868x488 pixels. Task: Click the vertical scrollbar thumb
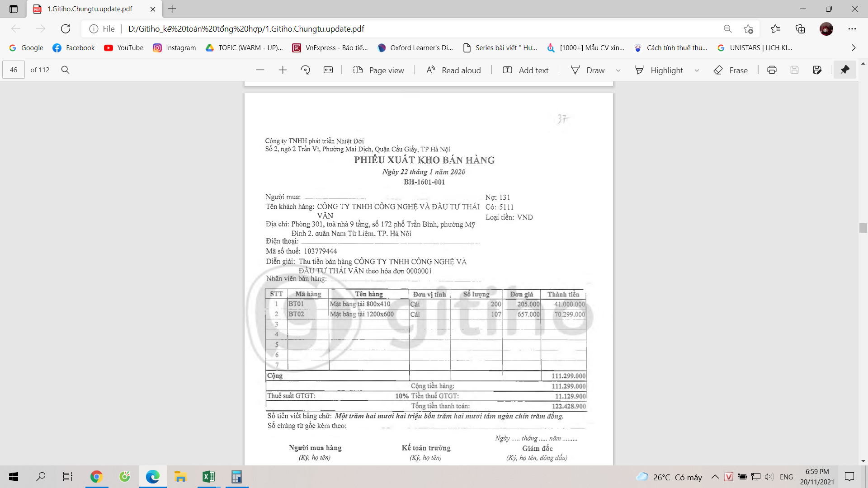coord(863,228)
